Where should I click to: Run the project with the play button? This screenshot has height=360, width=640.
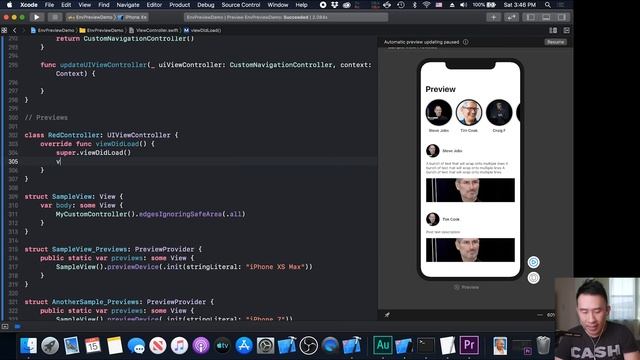coord(36,17)
